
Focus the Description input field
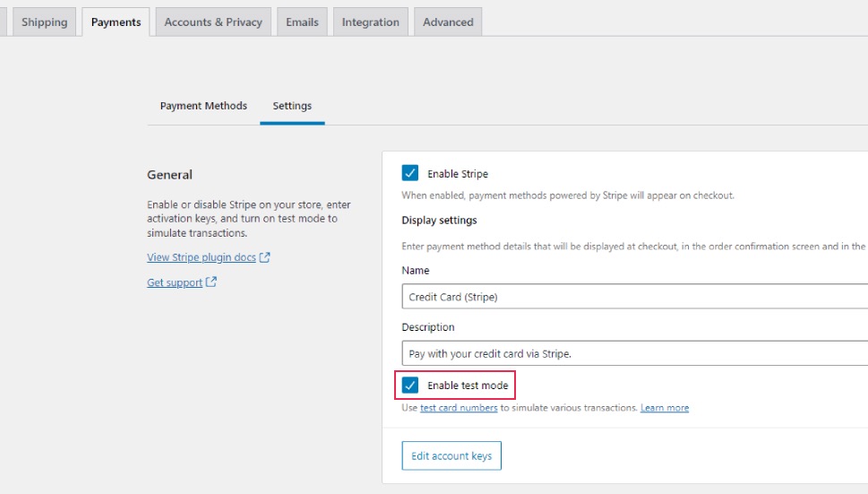click(x=635, y=353)
